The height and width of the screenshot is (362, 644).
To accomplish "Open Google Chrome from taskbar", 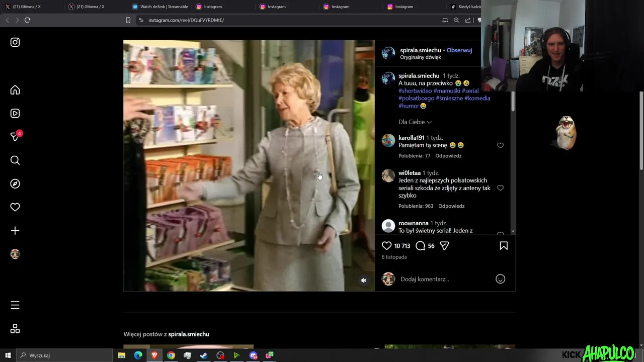I will coord(171,355).
